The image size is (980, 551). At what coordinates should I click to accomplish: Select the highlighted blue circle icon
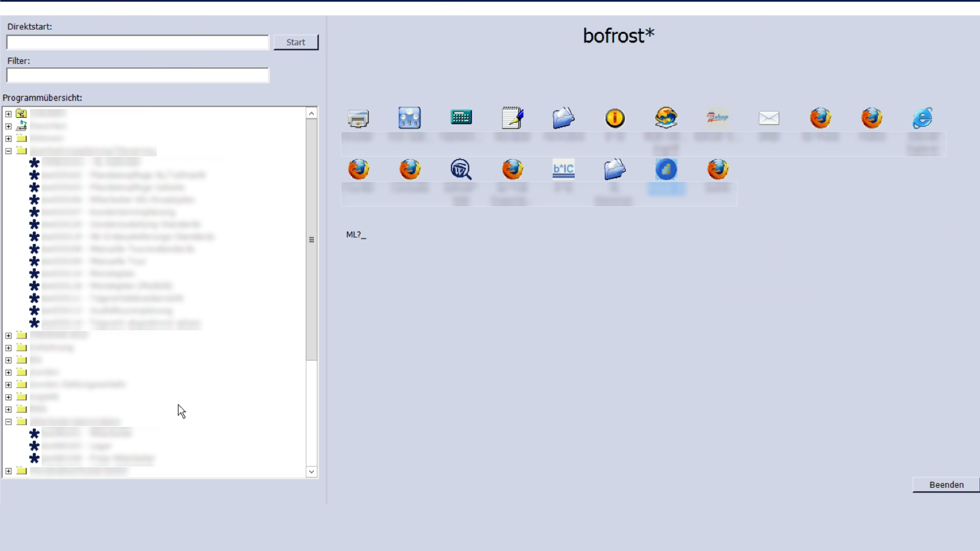[x=666, y=169]
